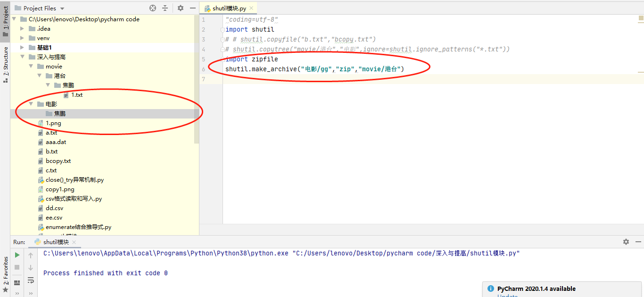
Task: Select the 港台 folder
Action: click(x=56, y=76)
